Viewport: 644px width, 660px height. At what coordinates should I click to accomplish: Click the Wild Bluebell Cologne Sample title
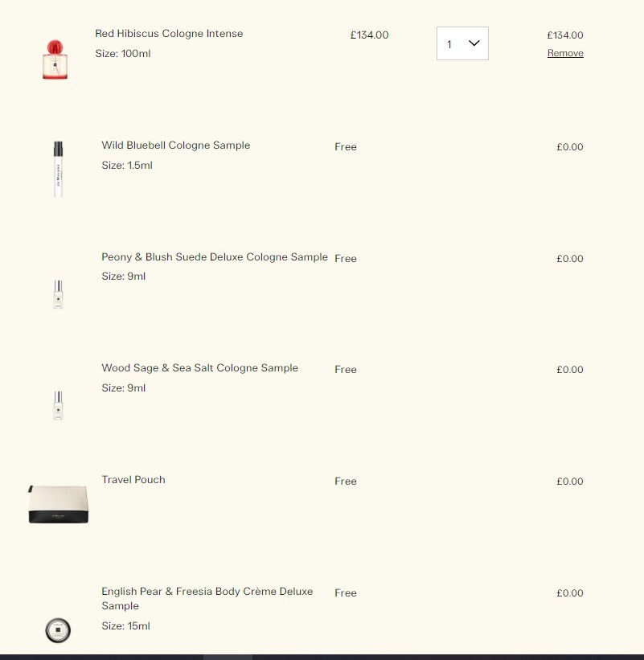tap(176, 146)
